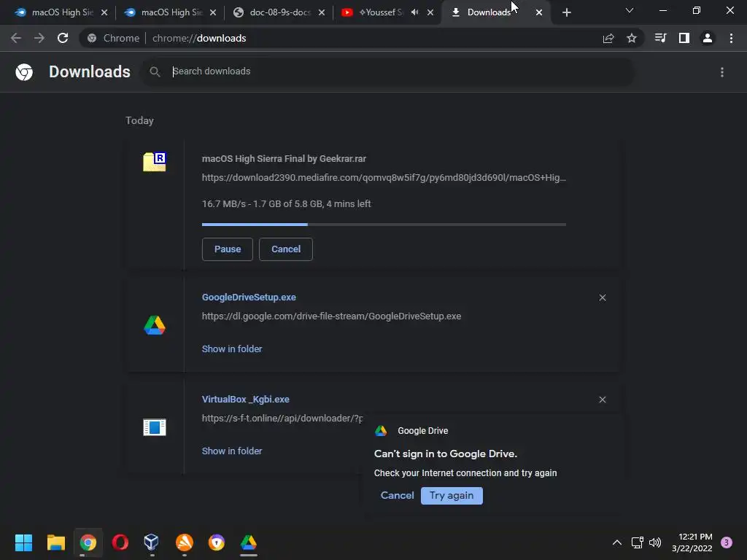747x560 pixels.
Task: Dismiss Google Drive popup with Cancel
Action: pos(397,496)
